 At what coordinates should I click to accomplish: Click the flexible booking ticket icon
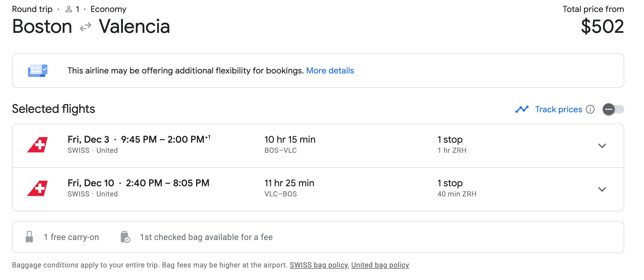click(38, 71)
